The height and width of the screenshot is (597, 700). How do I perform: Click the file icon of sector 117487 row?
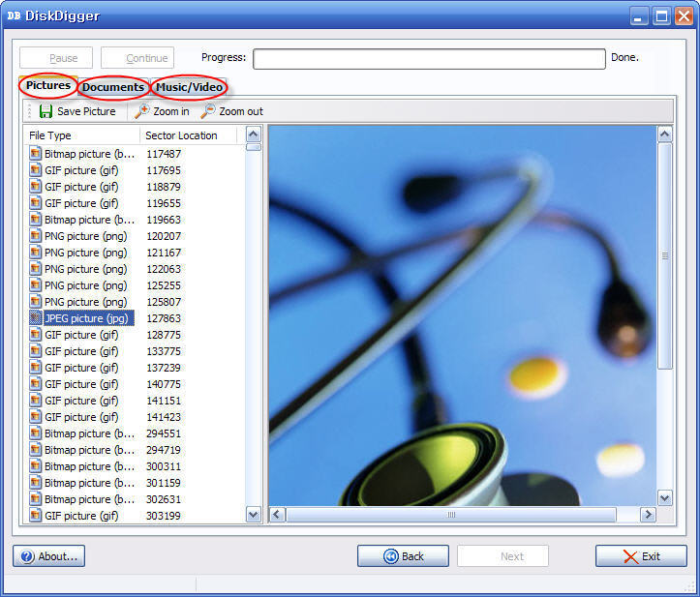point(35,154)
